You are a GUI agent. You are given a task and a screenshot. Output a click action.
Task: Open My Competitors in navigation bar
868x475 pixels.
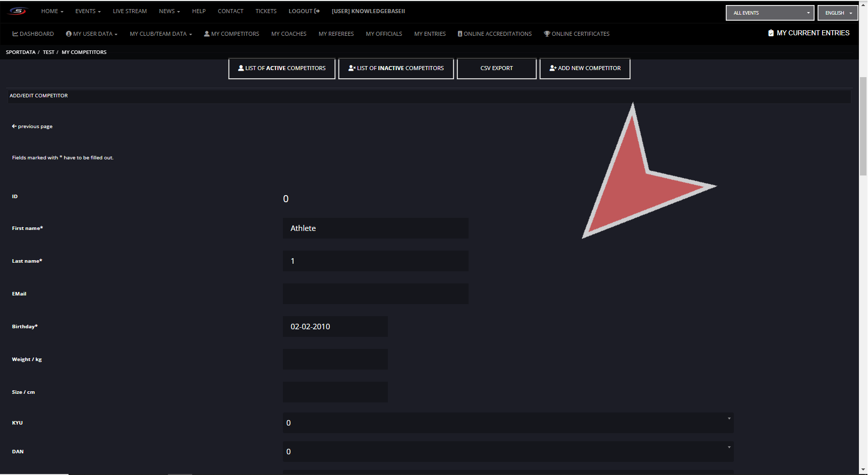[232, 34]
